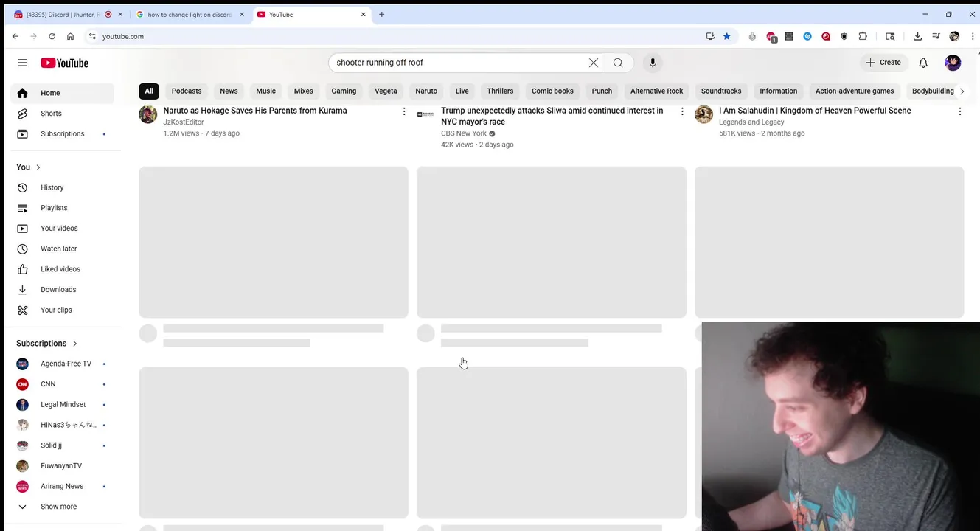Expand the Subscriptions section heading
The height and width of the screenshot is (531, 980).
click(x=46, y=343)
